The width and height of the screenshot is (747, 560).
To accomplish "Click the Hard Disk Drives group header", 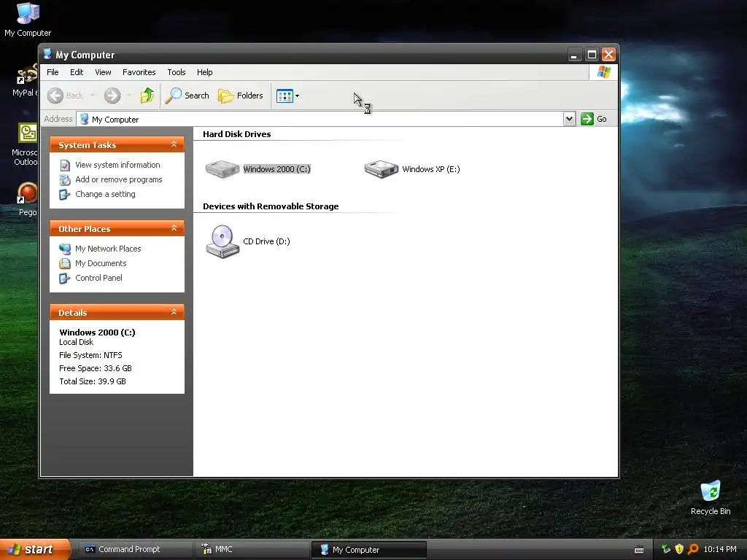I will (x=237, y=134).
